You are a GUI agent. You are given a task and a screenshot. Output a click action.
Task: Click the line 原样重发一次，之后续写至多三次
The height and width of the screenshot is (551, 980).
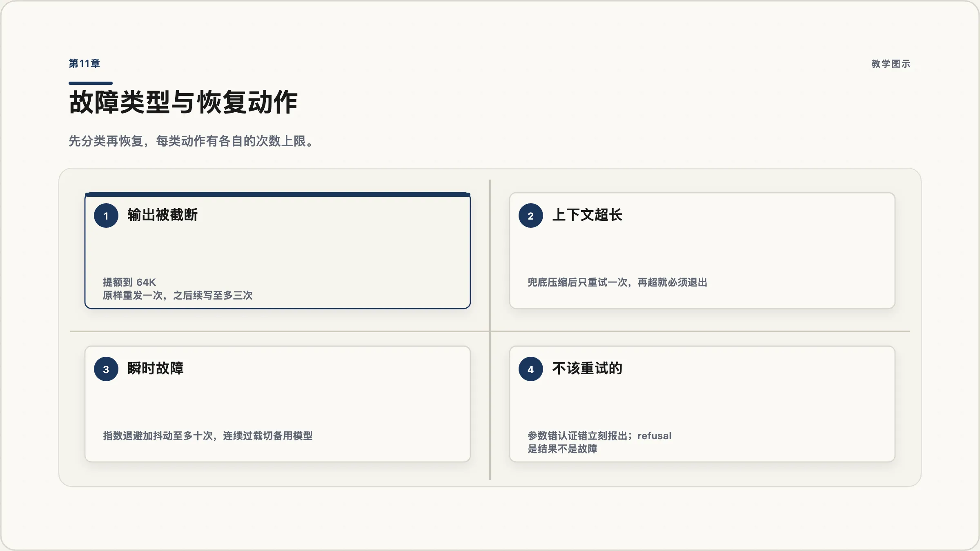(178, 295)
